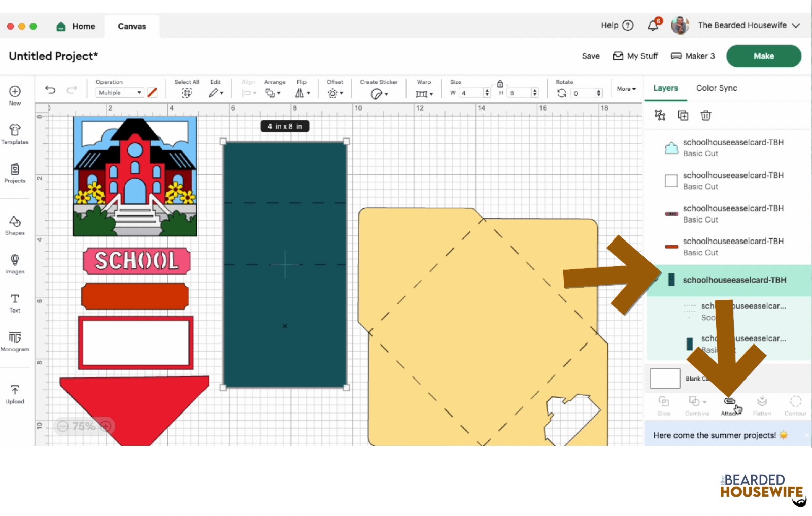Click the Untitled Project title

(53, 56)
